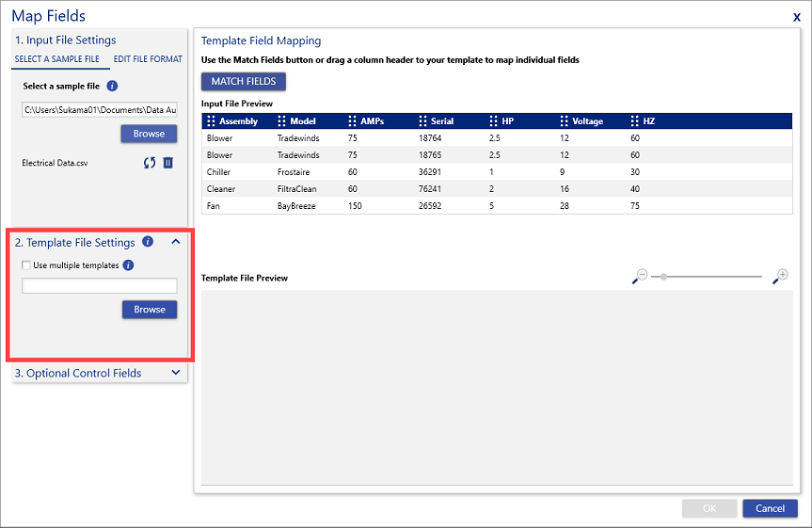Click Browse under Template File Settings
812x528 pixels.
click(149, 310)
